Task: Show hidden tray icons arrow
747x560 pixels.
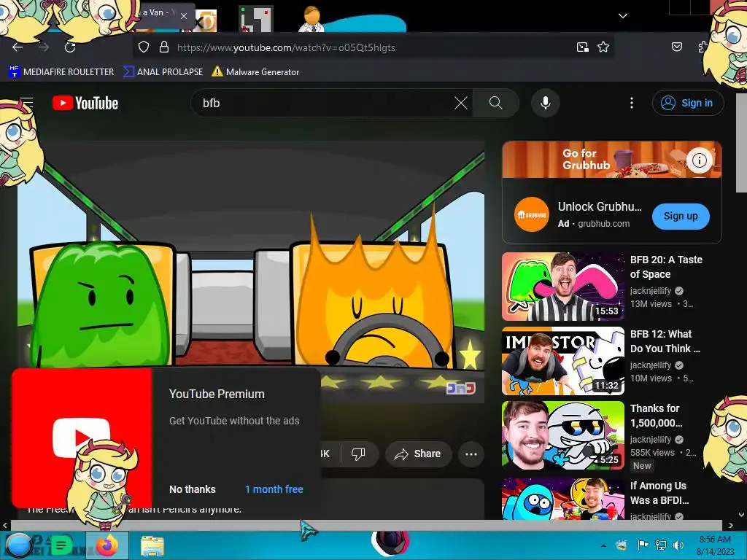Action: pos(603,545)
